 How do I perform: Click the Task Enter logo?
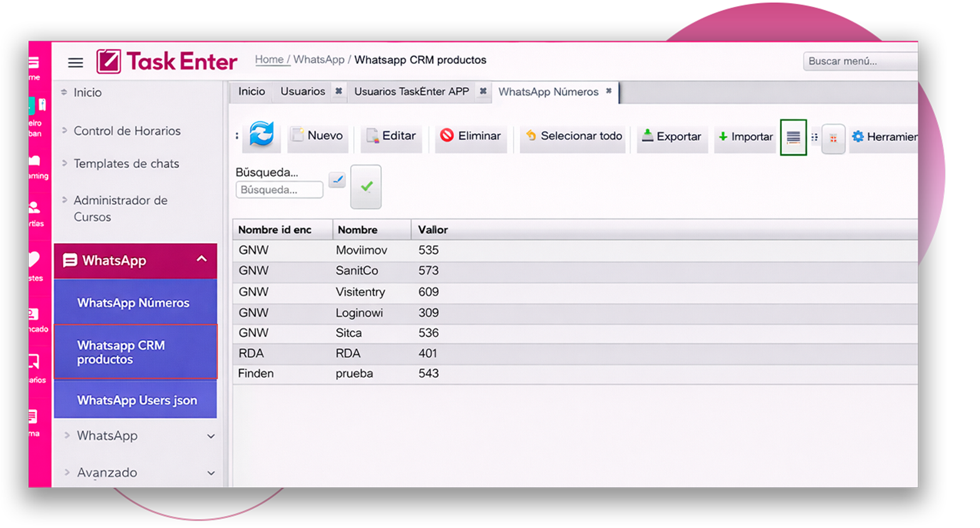(x=167, y=61)
